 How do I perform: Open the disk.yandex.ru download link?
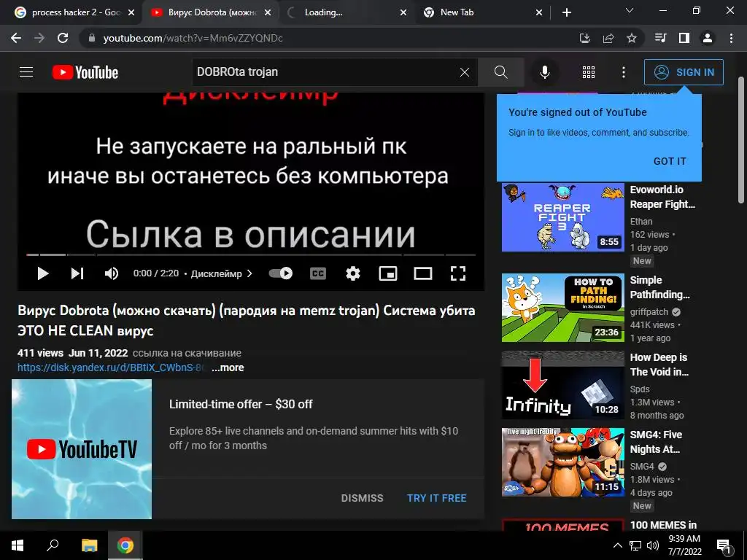click(111, 367)
